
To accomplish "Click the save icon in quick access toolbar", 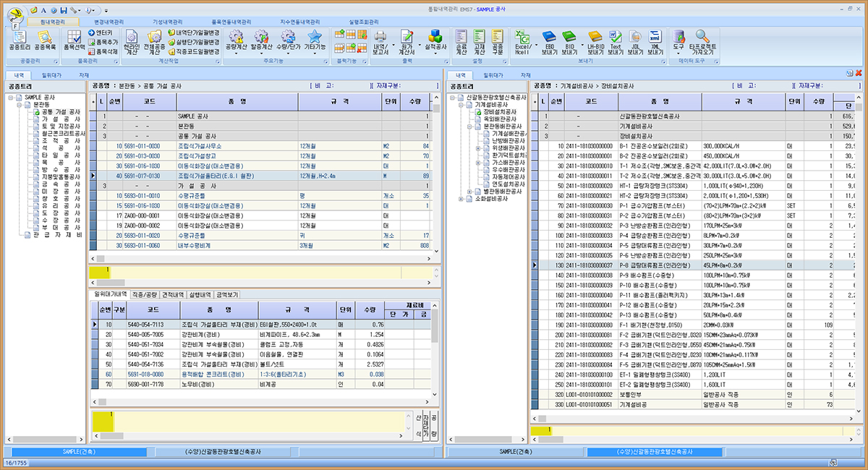I will pos(64,11).
